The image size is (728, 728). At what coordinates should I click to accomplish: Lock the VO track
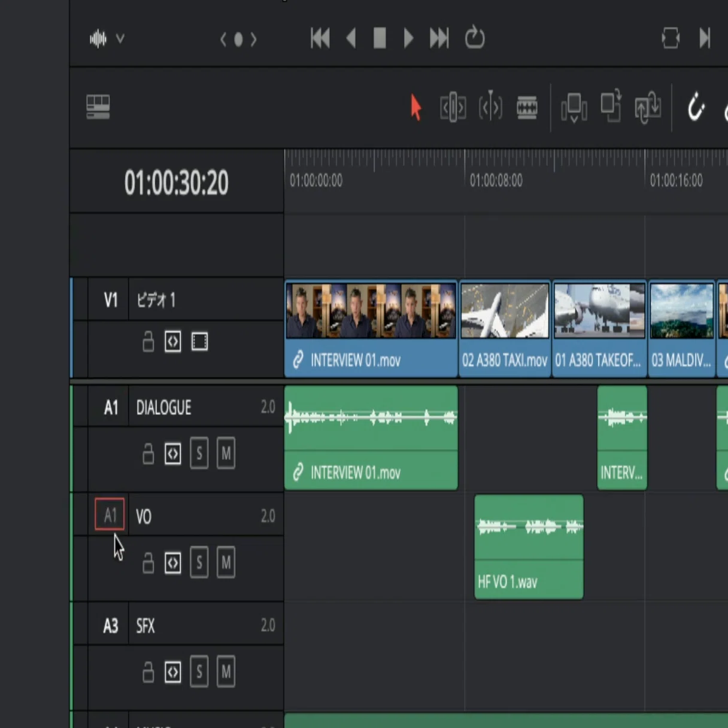click(x=148, y=563)
